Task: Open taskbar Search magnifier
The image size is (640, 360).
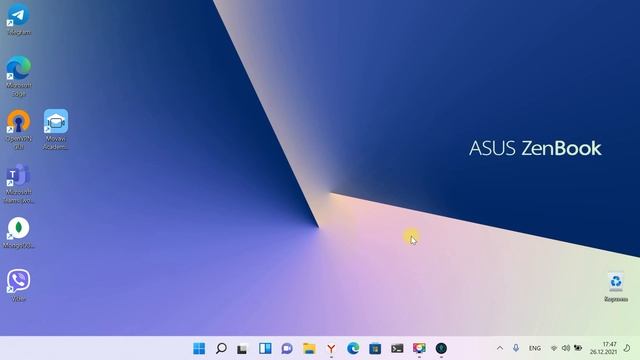Action: [221, 348]
